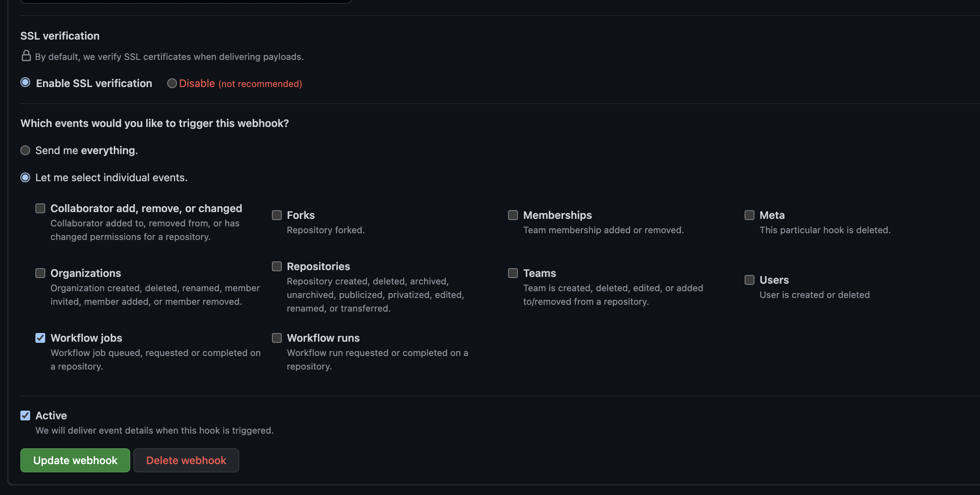
Task: Select Disable SSL verification option
Action: tap(172, 83)
